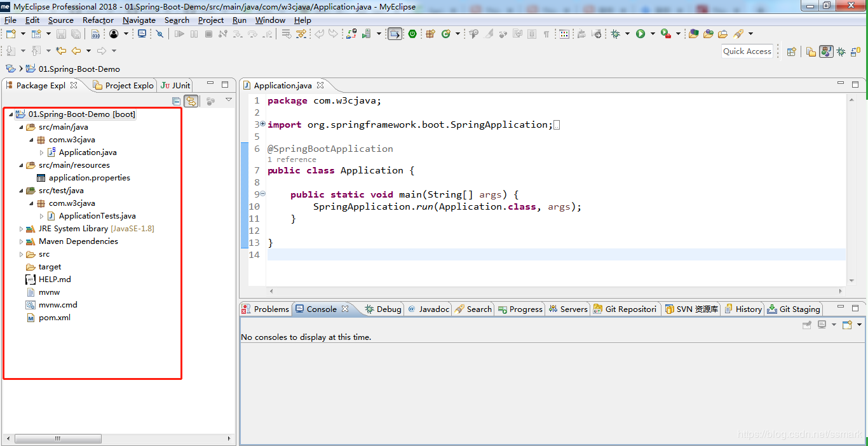
Task: Click the Debug bug icon in toolbar
Action: pyautogui.click(x=615, y=34)
